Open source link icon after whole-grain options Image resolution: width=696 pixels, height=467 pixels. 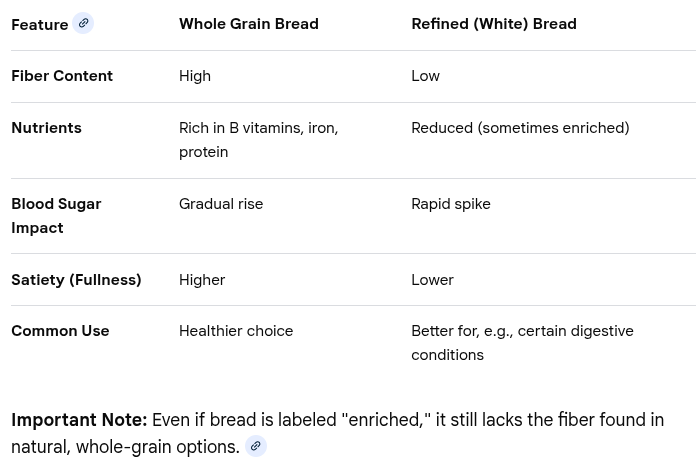coord(256,446)
